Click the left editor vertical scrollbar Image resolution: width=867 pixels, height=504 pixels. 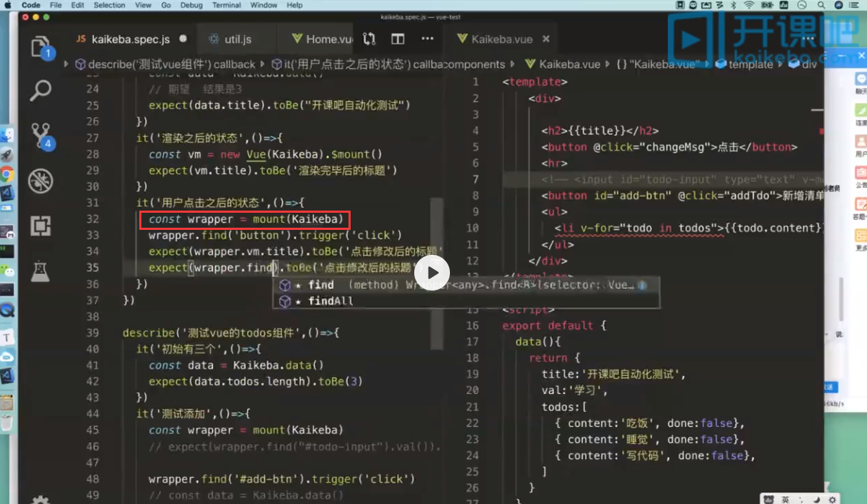(436, 273)
